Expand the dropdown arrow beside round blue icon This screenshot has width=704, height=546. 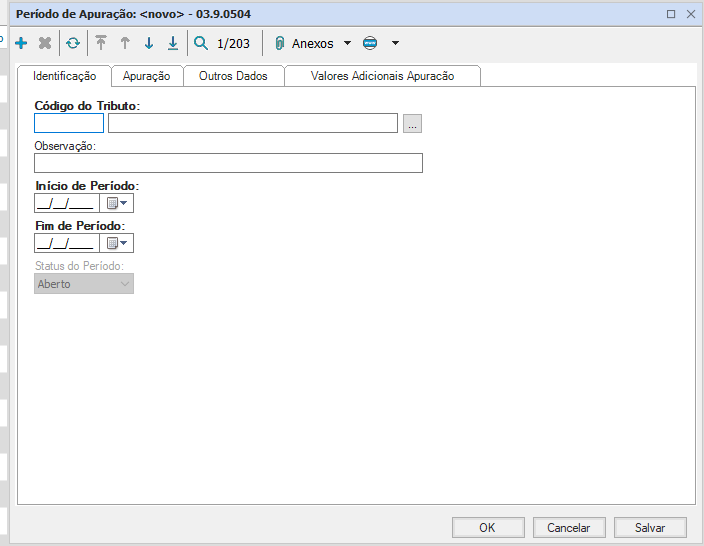(x=395, y=44)
